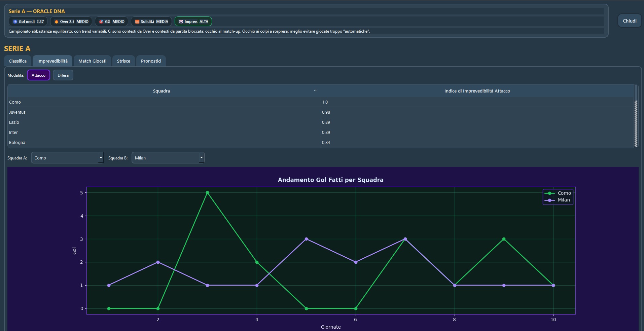The height and width of the screenshot is (331, 644).
Task: Toggle the Imprev. ALTA highlighted badge
Action: [193, 21]
